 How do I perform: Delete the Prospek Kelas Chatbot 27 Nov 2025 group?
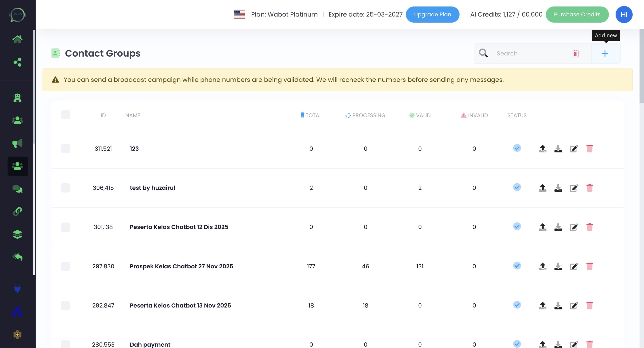pyautogui.click(x=589, y=266)
